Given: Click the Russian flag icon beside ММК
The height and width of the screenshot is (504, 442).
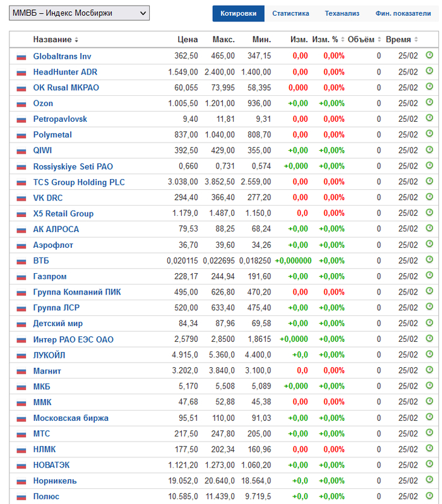Looking at the screenshot, I should [x=21, y=403].
